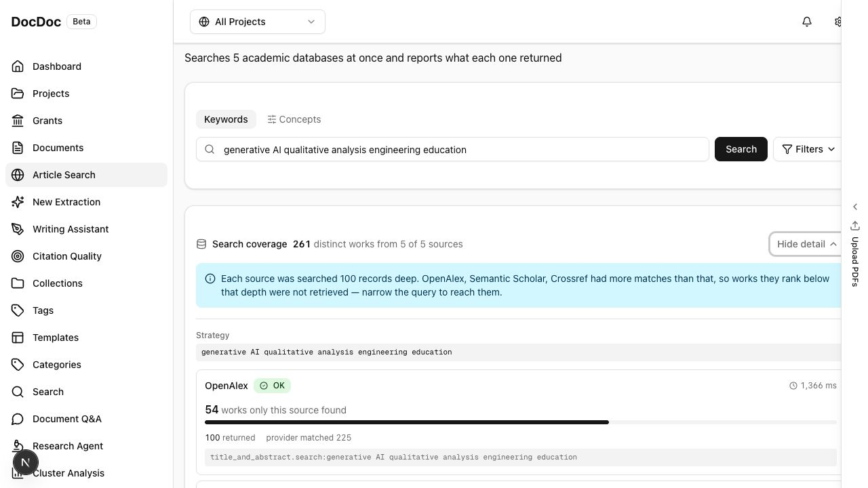Focus the search query input field
The height and width of the screenshot is (488, 868).
coord(452,149)
